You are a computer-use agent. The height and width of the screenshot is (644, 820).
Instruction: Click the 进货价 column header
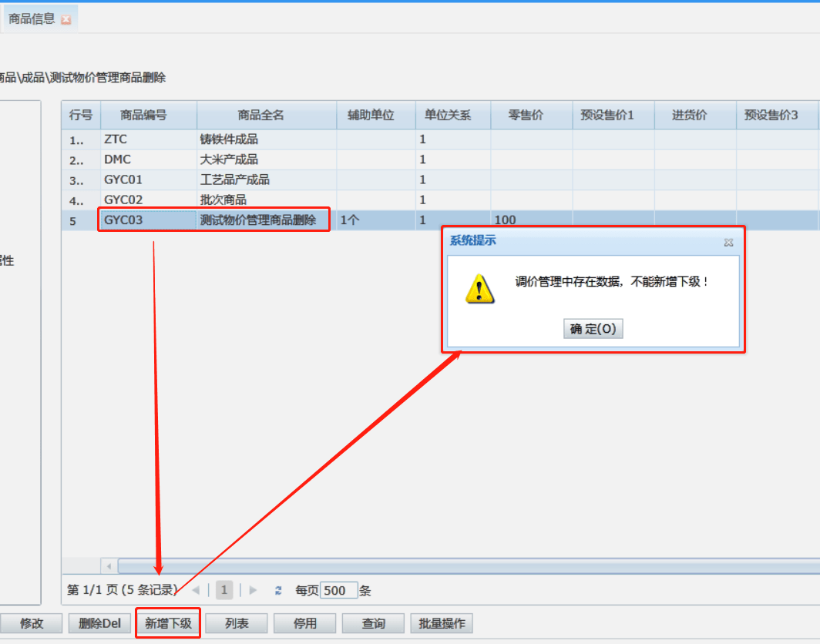coord(695,115)
